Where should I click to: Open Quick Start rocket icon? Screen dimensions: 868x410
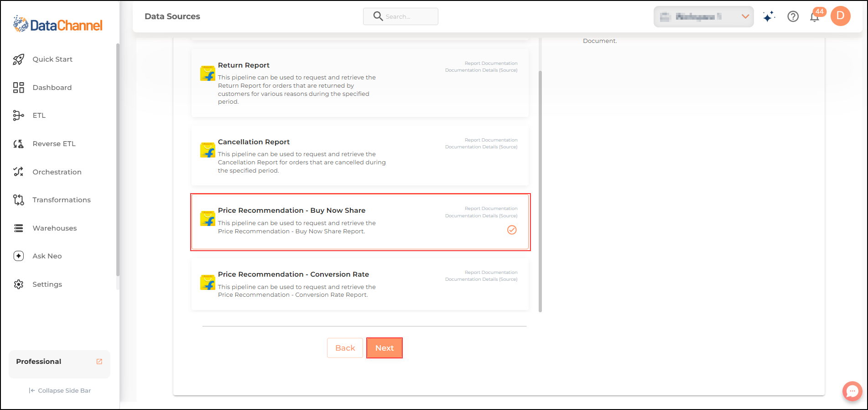(18, 59)
